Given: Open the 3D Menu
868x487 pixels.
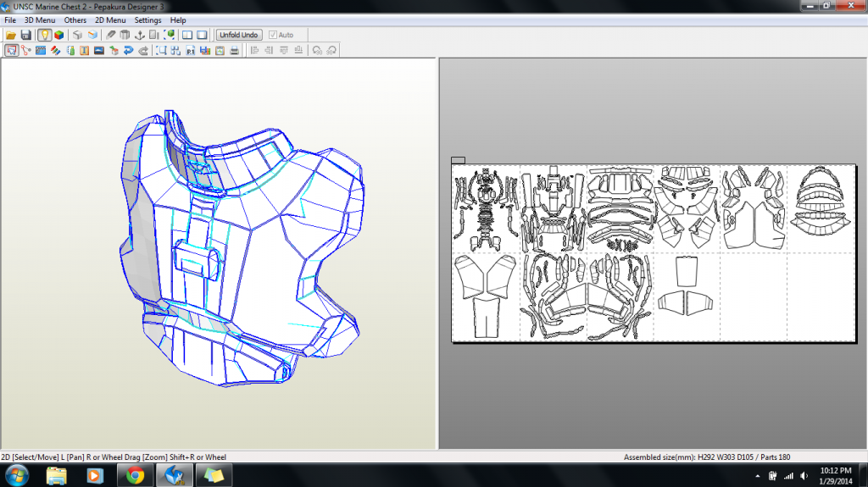Looking at the screenshot, I should pyautogui.click(x=40, y=19).
